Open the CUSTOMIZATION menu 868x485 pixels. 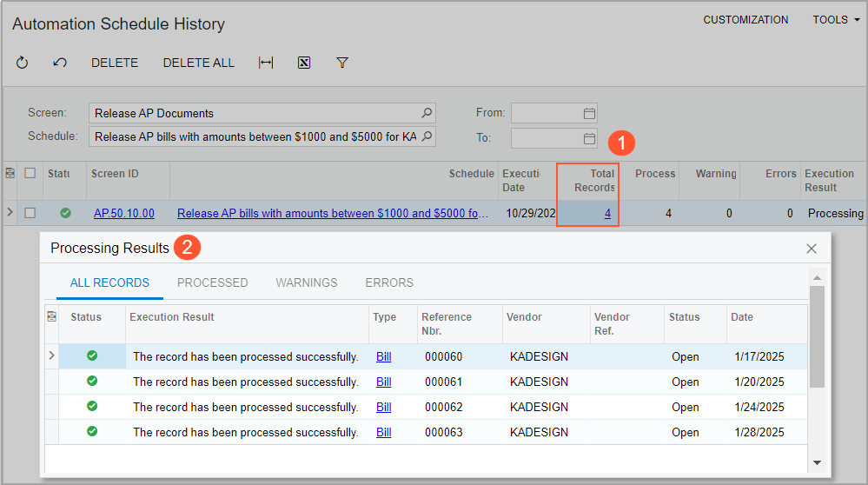745,20
